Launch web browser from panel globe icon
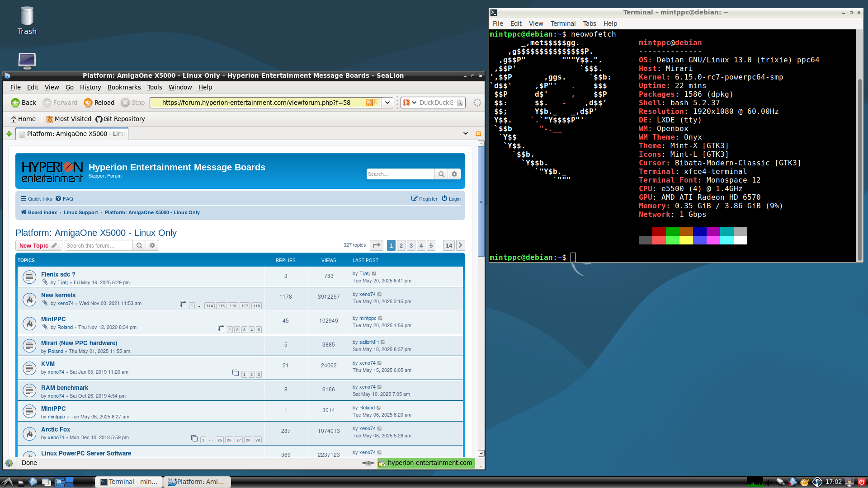 33,482
